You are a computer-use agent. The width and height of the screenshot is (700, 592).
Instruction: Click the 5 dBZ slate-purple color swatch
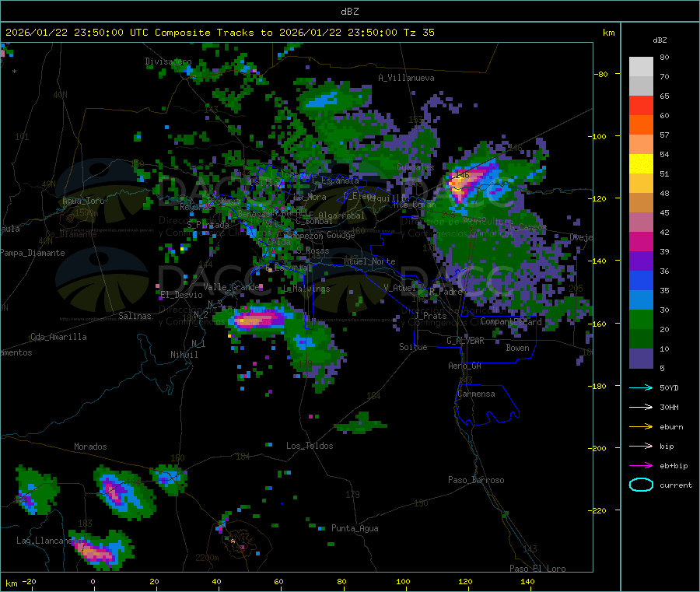(x=641, y=359)
